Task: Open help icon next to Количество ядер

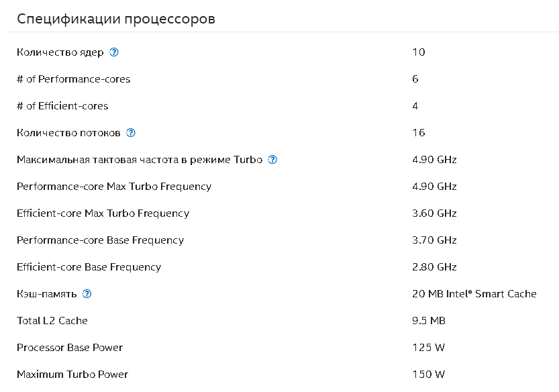Action: (x=113, y=52)
